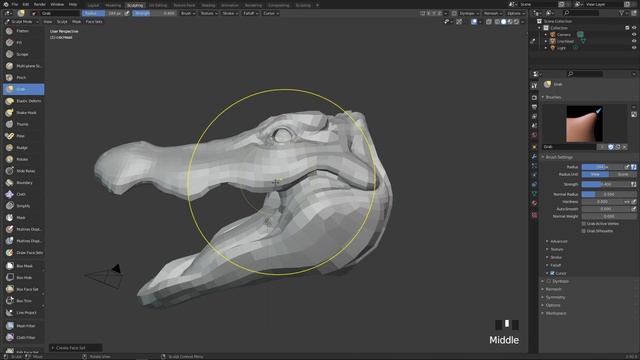The image size is (640, 360).
Task: Open the Dyntopo popover in header
Action: [468, 13]
